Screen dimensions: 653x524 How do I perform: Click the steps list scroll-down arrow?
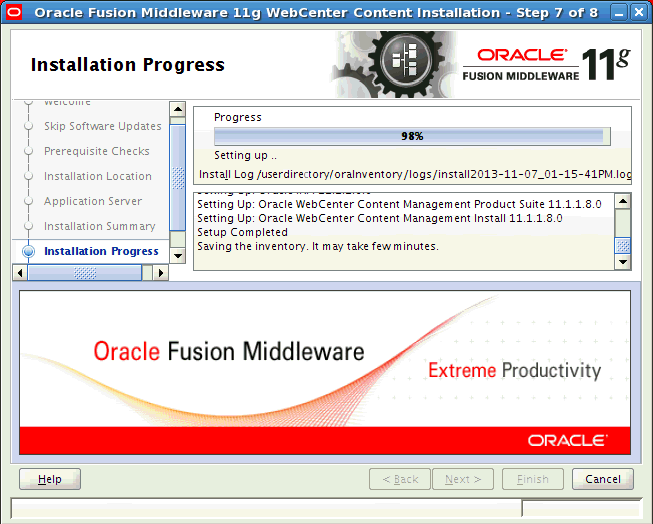pyautogui.click(x=178, y=255)
